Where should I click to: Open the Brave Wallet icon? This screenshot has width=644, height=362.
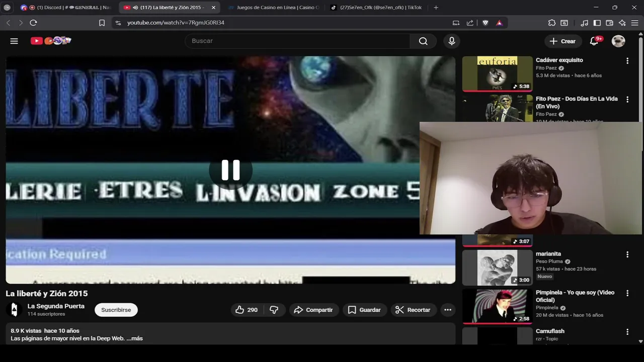(609, 23)
